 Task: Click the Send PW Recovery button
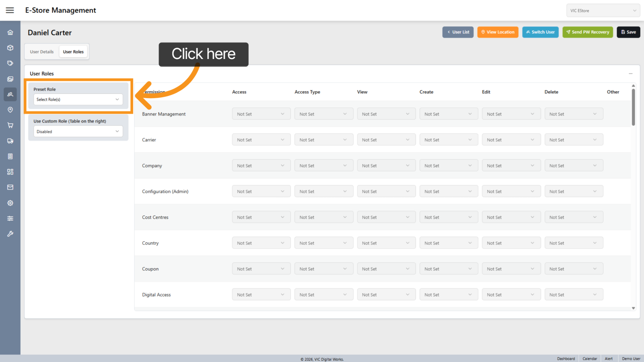(588, 32)
